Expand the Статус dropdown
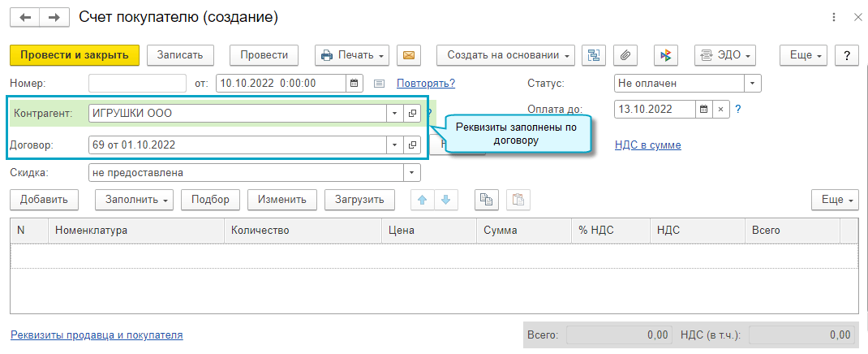Screen dimensions: 868x354 pyautogui.click(x=753, y=83)
